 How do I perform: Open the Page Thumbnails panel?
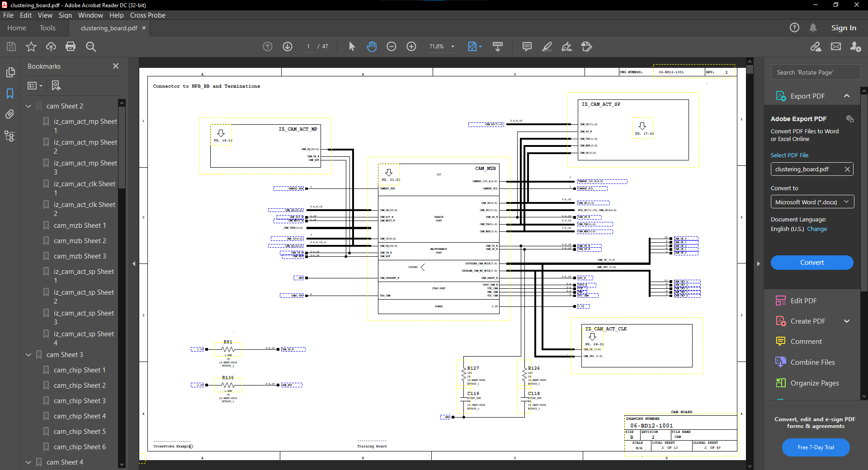point(10,72)
